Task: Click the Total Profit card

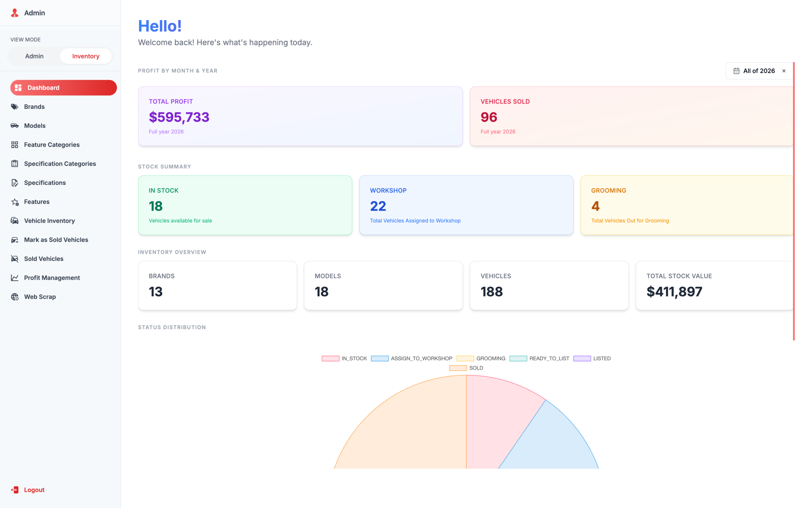Action: pyautogui.click(x=300, y=116)
